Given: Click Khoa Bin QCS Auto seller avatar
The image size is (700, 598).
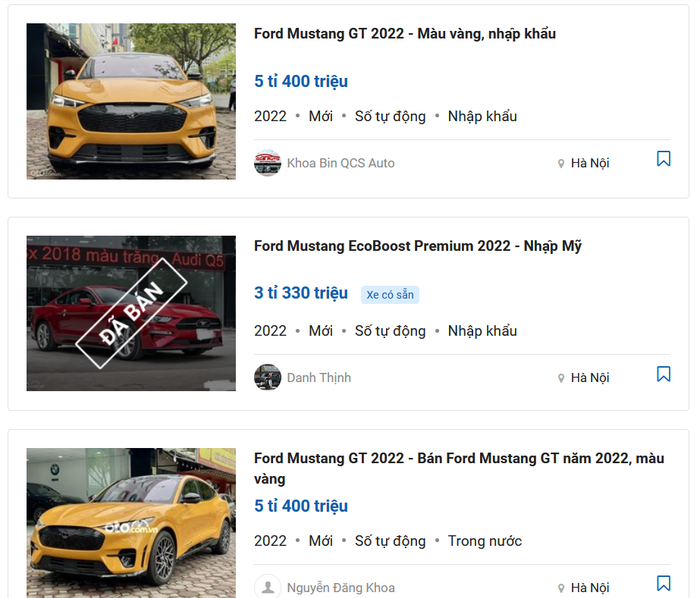Looking at the screenshot, I should coord(267,163).
